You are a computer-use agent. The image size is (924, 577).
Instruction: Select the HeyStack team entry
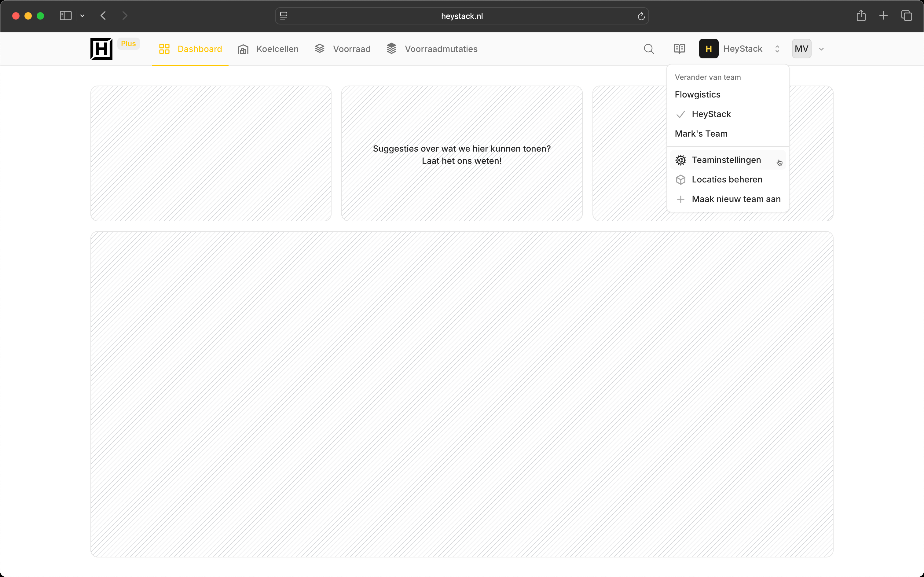coord(728,114)
